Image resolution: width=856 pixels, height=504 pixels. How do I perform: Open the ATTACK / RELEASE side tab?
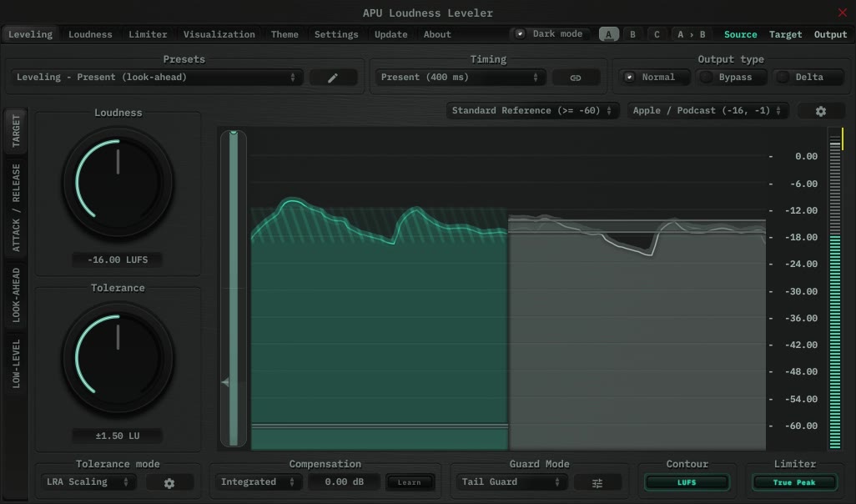17,208
